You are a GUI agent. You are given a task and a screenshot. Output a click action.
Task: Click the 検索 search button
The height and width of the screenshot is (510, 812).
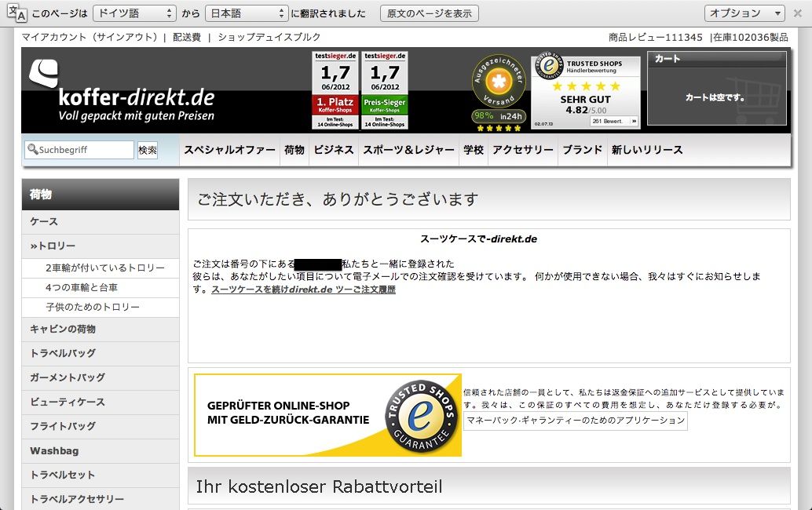pos(147,150)
